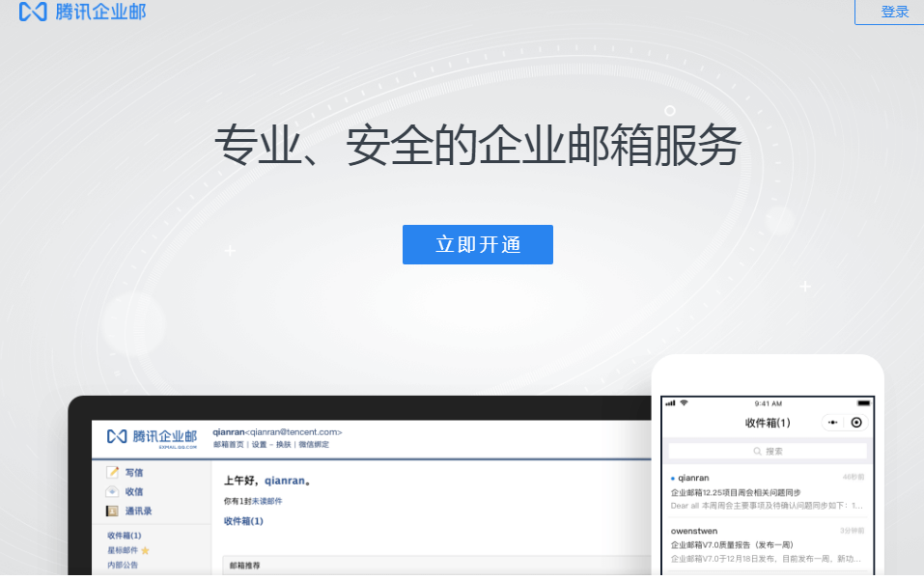This screenshot has width=924, height=580.
Task: Tap the more (···) icon atop the phone mockup
Action: click(x=832, y=422)
